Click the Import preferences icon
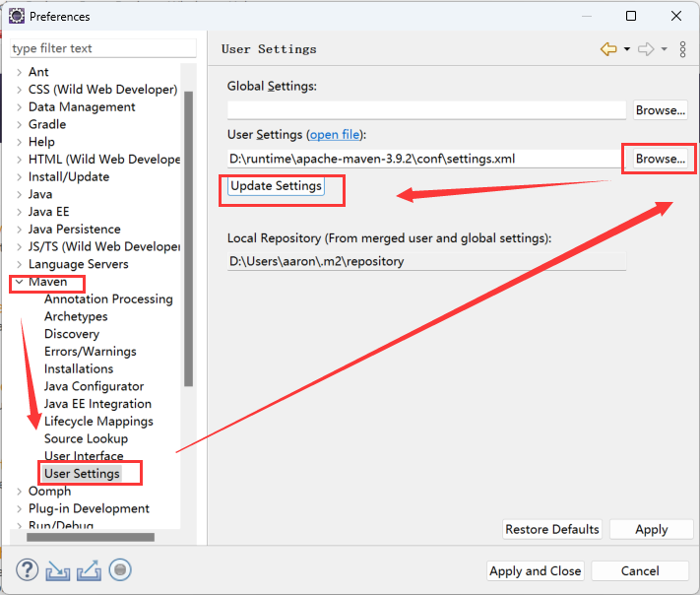 coord(57,570)
